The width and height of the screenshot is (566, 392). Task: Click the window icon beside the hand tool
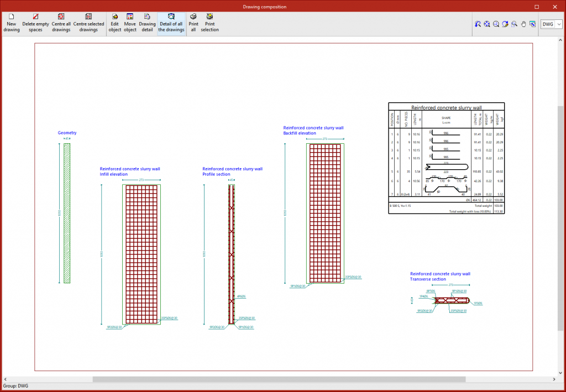coord(532,24)
